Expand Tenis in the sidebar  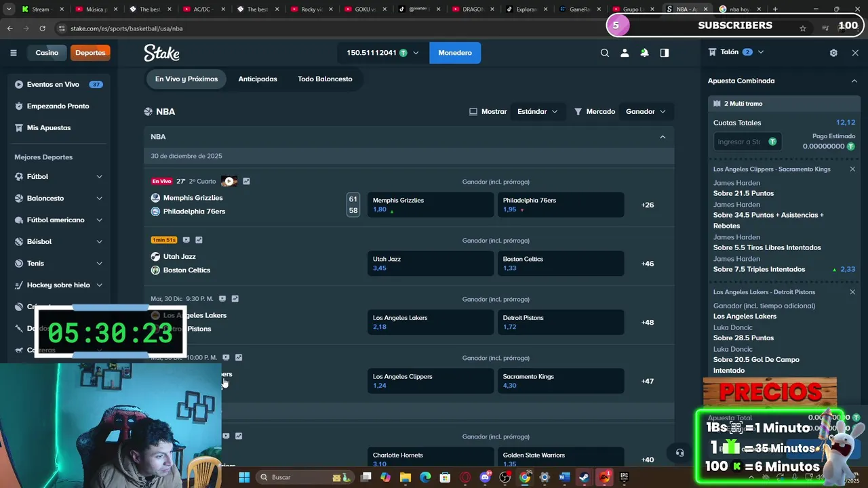pos(99,264)
